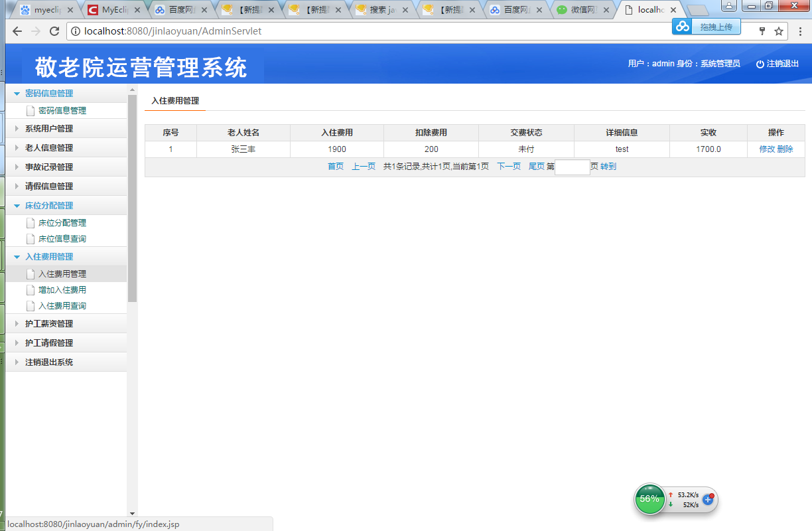The image size is (812, 531).
Task: Click the page icon next to 入住费用查询
Action: (30, 306)
